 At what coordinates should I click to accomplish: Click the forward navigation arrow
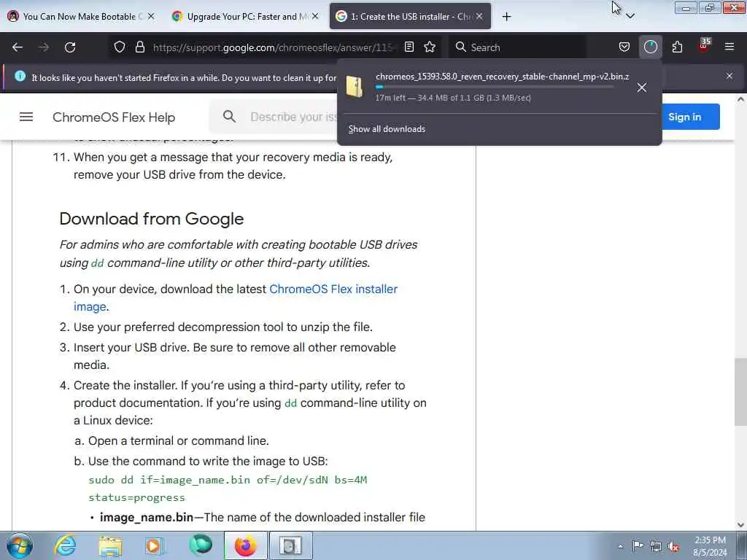(x=44, y=47)
